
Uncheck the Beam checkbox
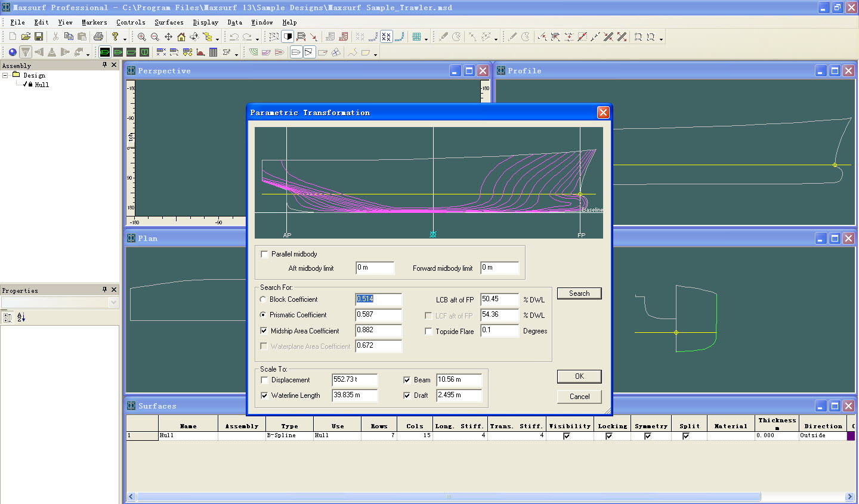click(407, 380)
